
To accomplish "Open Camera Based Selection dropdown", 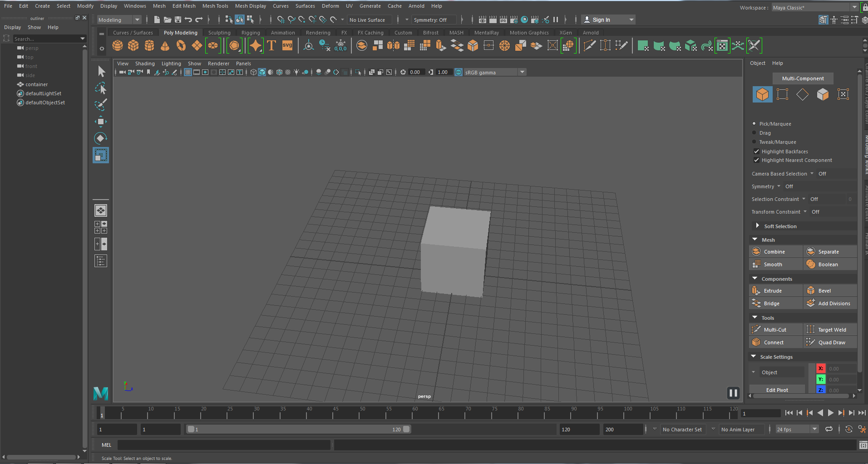I will click(812, 174).
